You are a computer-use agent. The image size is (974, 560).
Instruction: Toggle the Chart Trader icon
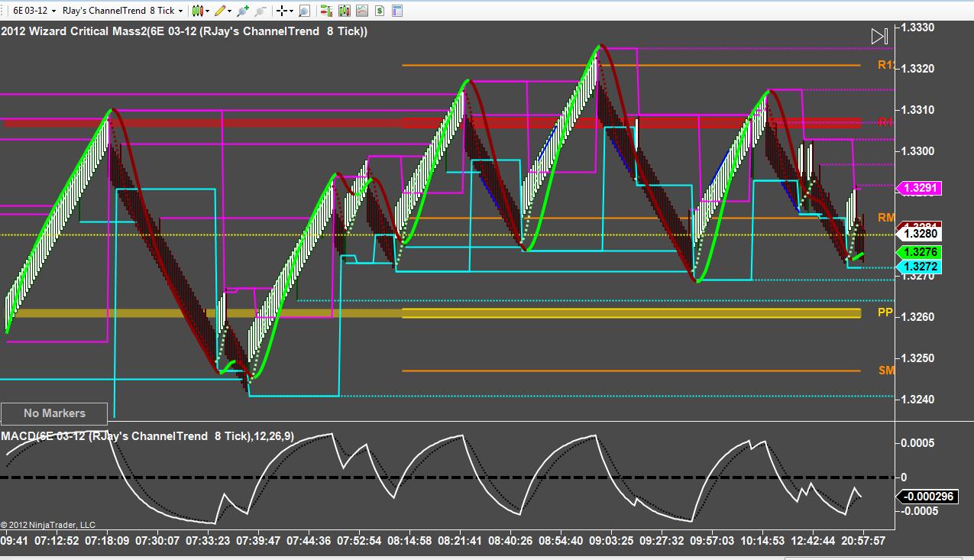coord(326,11)
